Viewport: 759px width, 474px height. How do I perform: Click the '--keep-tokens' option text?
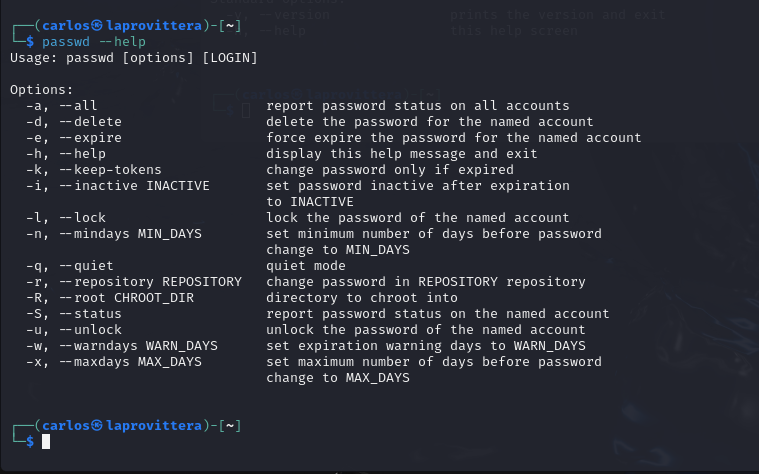point(110,170)
